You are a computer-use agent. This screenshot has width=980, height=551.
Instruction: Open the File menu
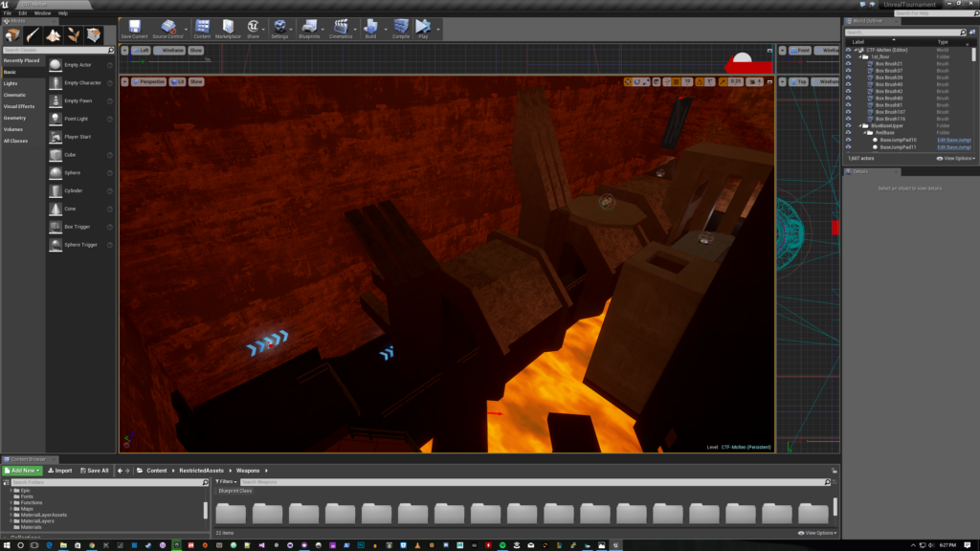click(x=8, y=13)
